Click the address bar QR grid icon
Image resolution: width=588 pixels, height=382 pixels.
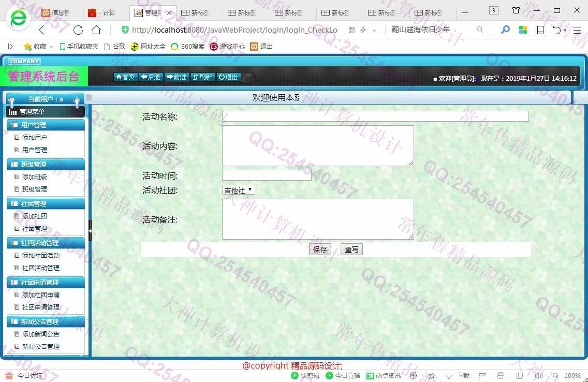tap(351, 30)
